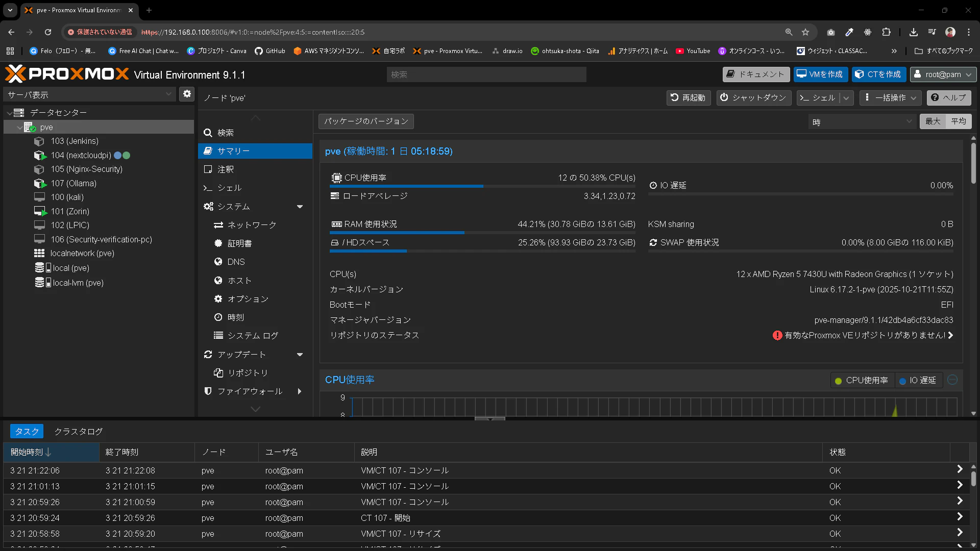Open the Certificates (証明書) page
980x551 pixels.
click(x=239, y=243)
